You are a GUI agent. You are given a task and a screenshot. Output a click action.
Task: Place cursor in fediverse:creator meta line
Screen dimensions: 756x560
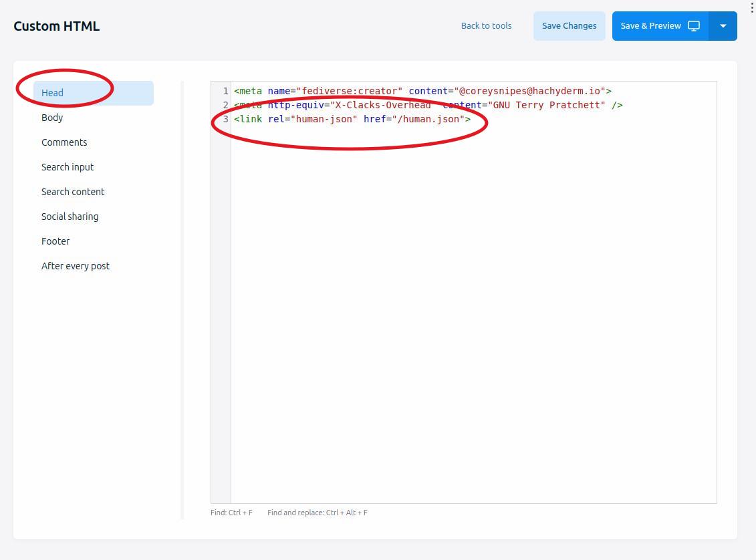(422, 91)
